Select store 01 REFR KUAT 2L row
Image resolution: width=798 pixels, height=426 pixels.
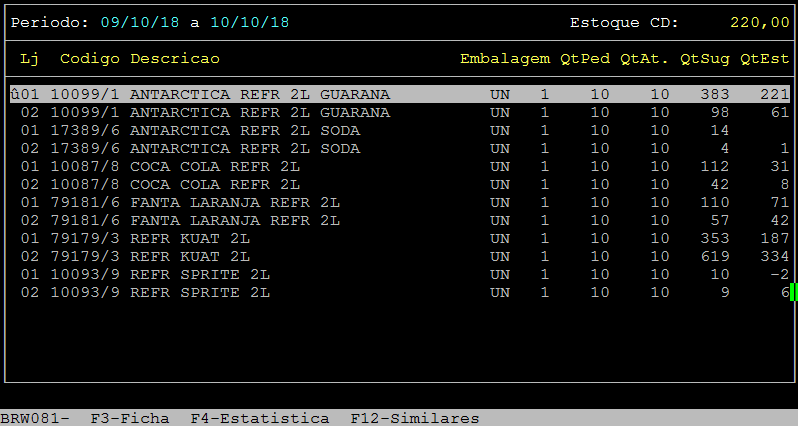point(400,238)
